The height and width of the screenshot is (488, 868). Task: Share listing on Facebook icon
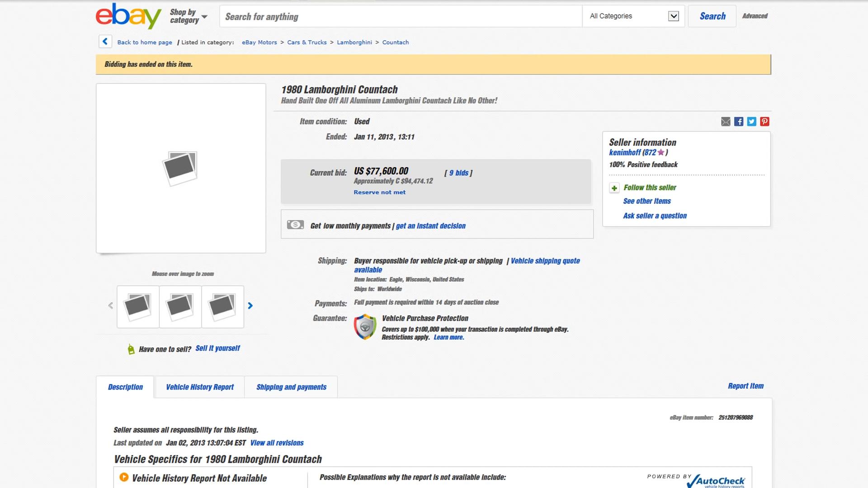pyautogui.click(x=739, y=122)
